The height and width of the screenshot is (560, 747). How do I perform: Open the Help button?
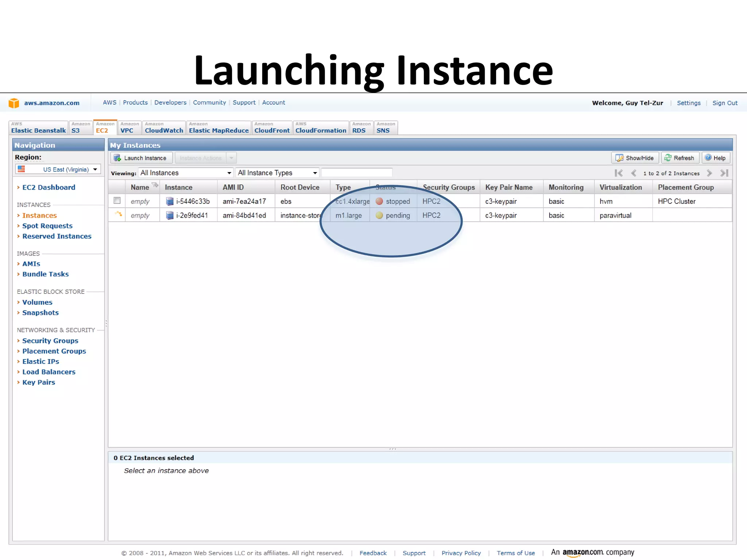tap(716, 158)
